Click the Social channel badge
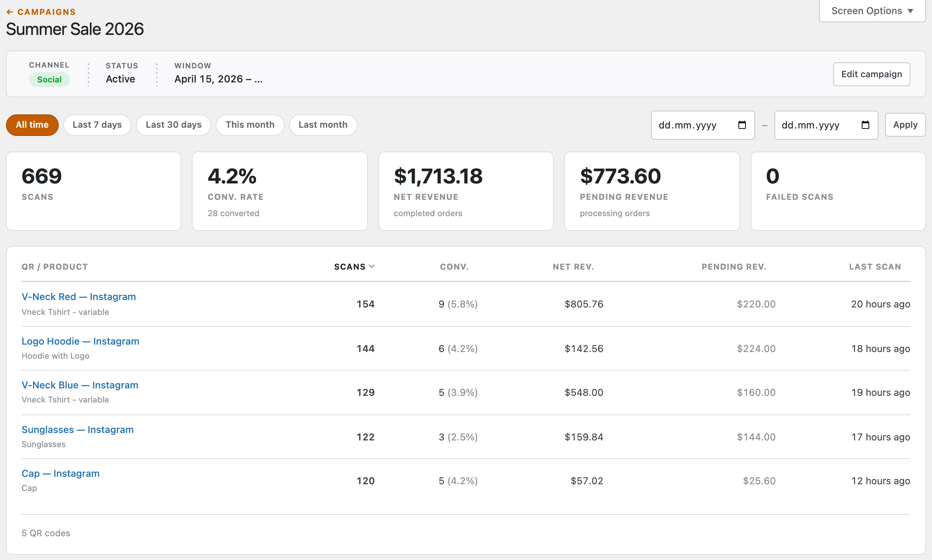Image resolution: width=932 pixels, height=560 pixels. (49, 79)
